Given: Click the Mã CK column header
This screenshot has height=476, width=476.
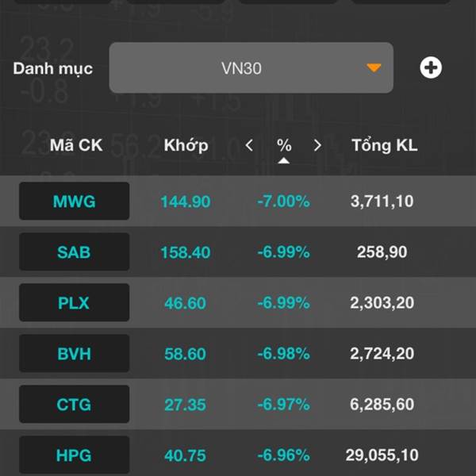Looking at the screenshot, I should tap(75, 145).
